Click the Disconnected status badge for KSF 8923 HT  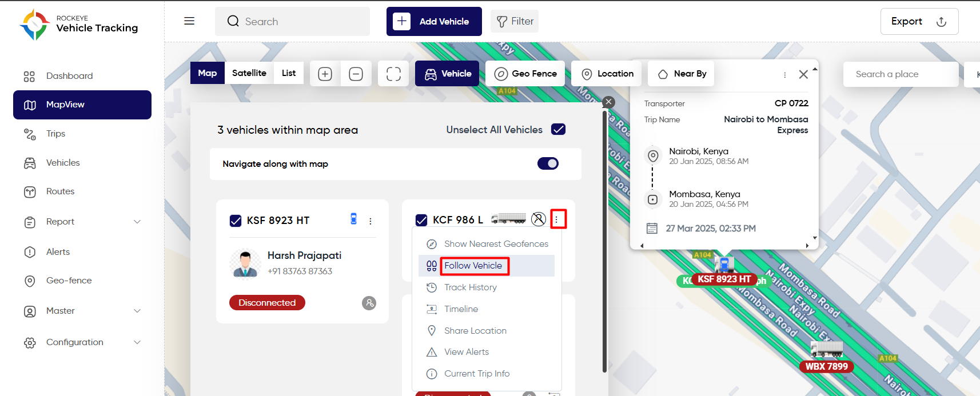pos(267,303)
